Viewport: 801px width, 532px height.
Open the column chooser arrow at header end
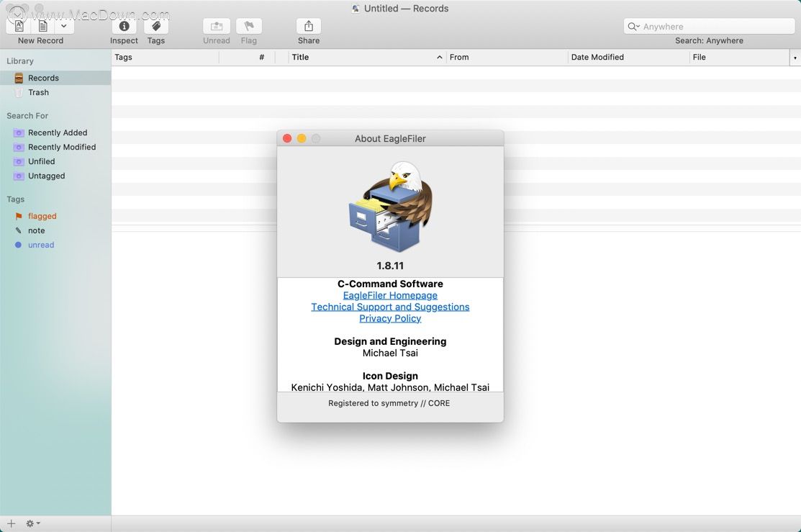(795, 58)
